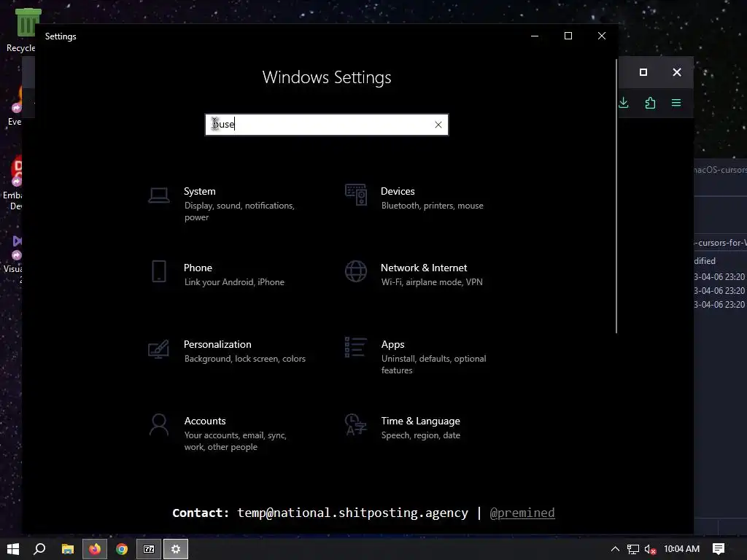The height and width of the screenshot is (560, 747).
Task: Open the browser hamburger menu behind
Action: coord(676,103)
